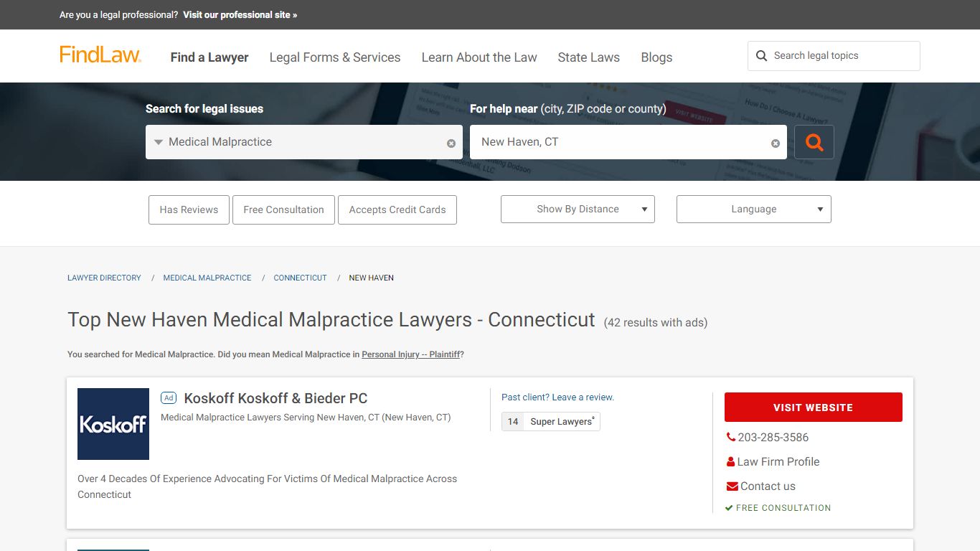The height and width of the screenshot is (551, 980).
Task: Toggle the Has Reviews filter
Action: [x=189, y=209]
